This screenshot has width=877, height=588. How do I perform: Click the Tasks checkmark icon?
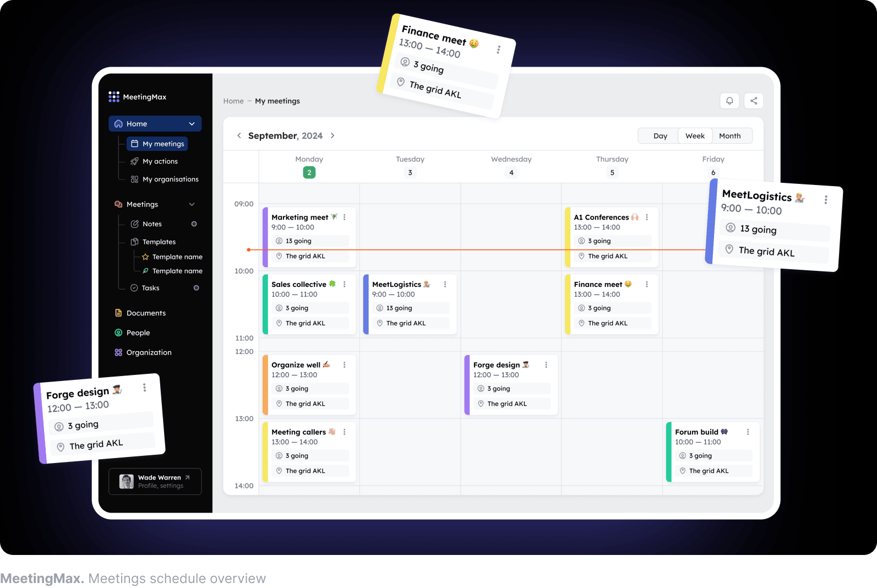[x=134, y=288]
